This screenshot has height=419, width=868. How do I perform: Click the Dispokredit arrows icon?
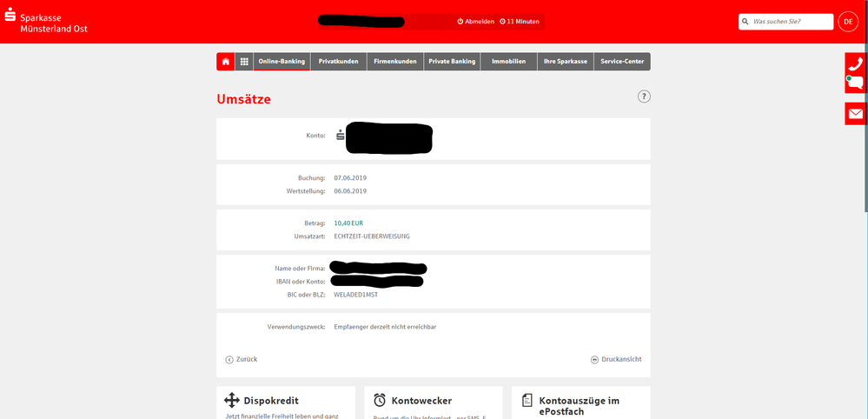[231, 400]
